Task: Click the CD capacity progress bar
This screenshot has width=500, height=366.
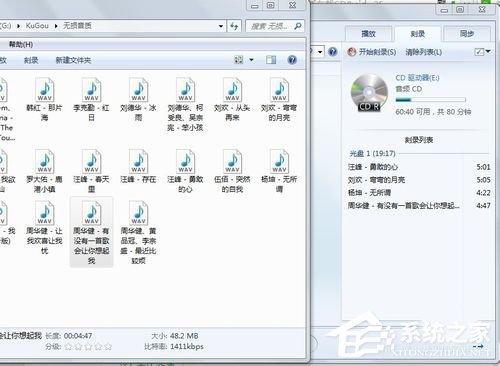Action: (x=430, y=100)
